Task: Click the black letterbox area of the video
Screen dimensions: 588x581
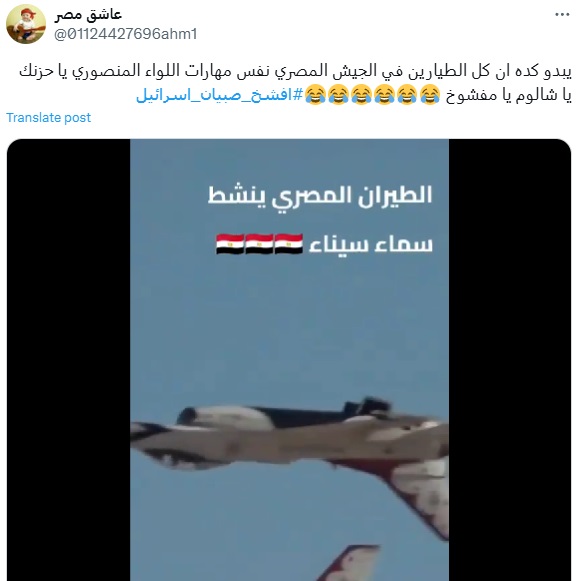Action: tap(68, 360)
